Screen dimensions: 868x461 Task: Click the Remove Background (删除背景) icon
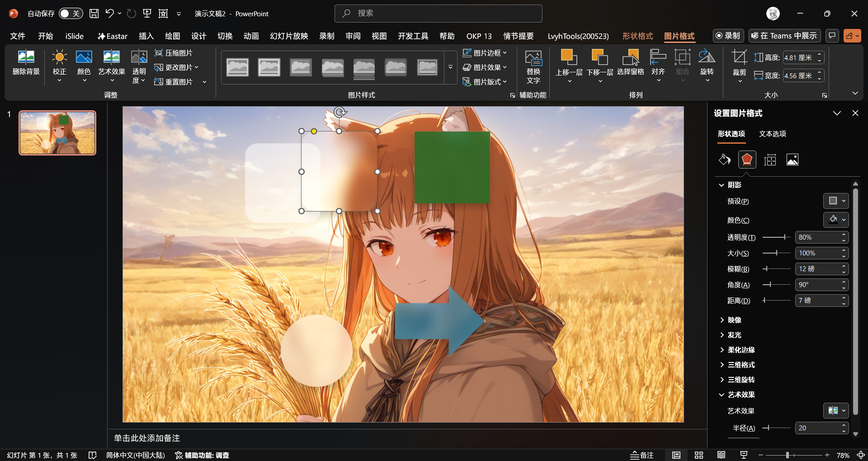pos(26,57)
